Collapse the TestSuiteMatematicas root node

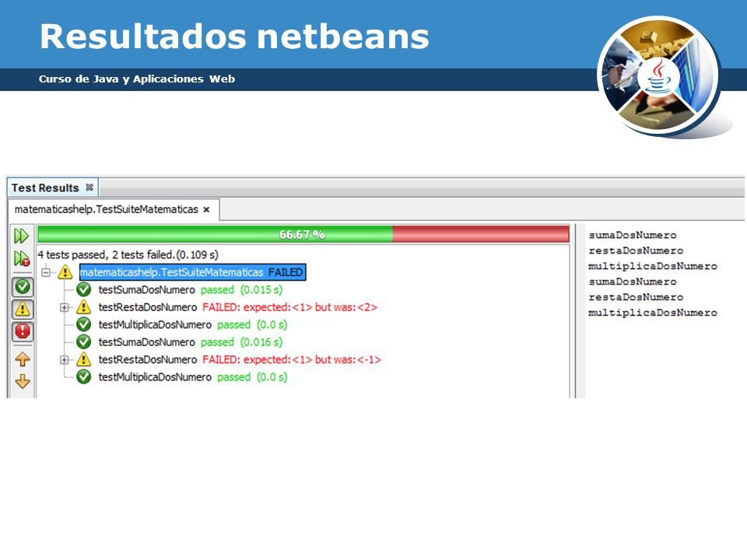click(x=46, y=272)
